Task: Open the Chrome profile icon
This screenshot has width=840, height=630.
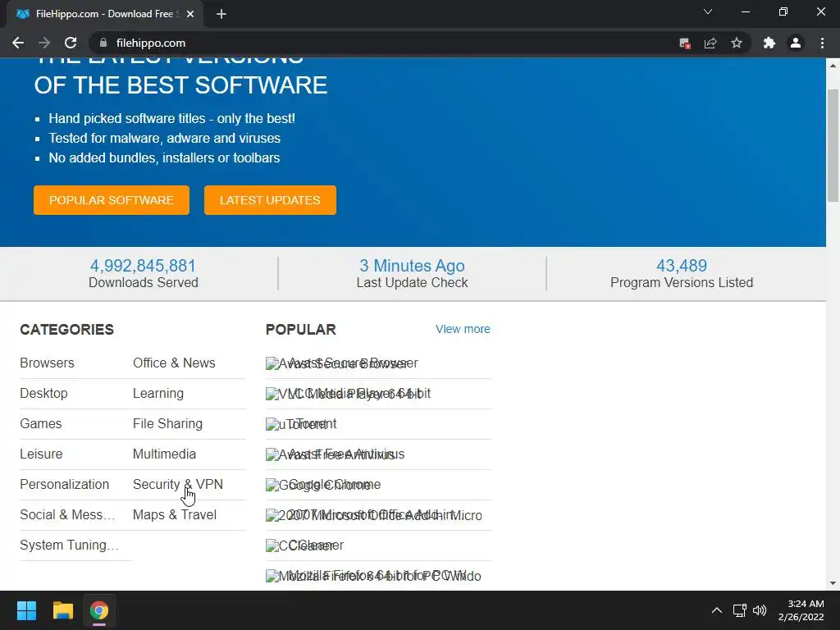Action: pyautogui.click(x=796, y=43)
